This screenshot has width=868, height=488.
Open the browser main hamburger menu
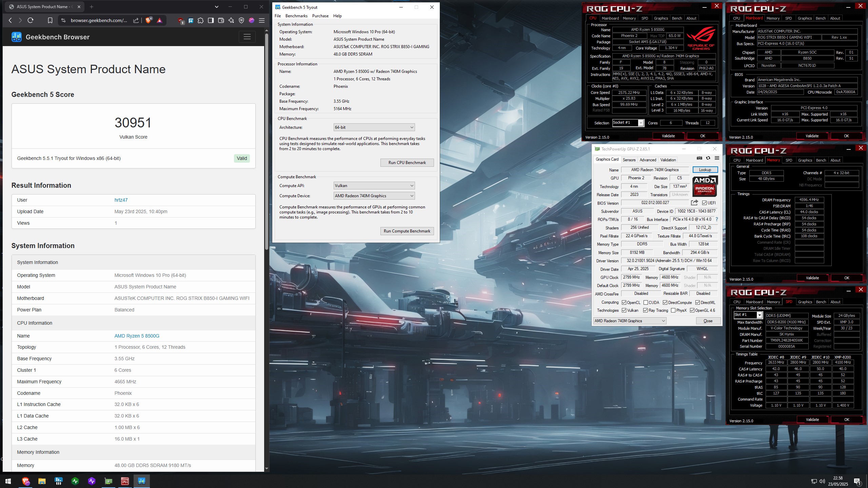pyautogui.click(x=262, y=20)
